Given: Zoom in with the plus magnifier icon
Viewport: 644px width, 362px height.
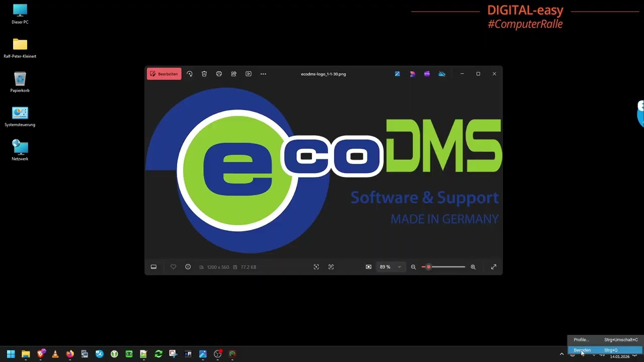Looking at the screenshot, I should pos(473,267).
